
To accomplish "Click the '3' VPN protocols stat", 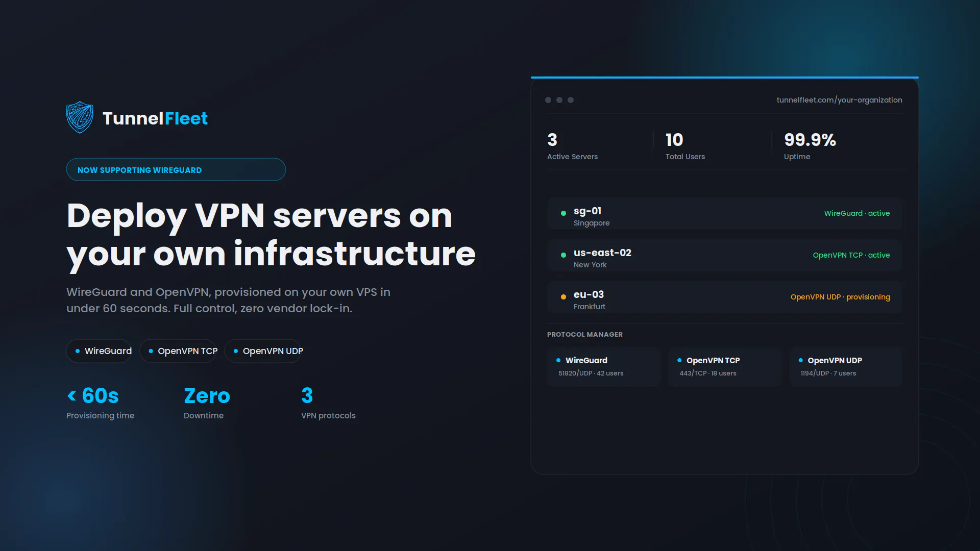I will point(307,396).
